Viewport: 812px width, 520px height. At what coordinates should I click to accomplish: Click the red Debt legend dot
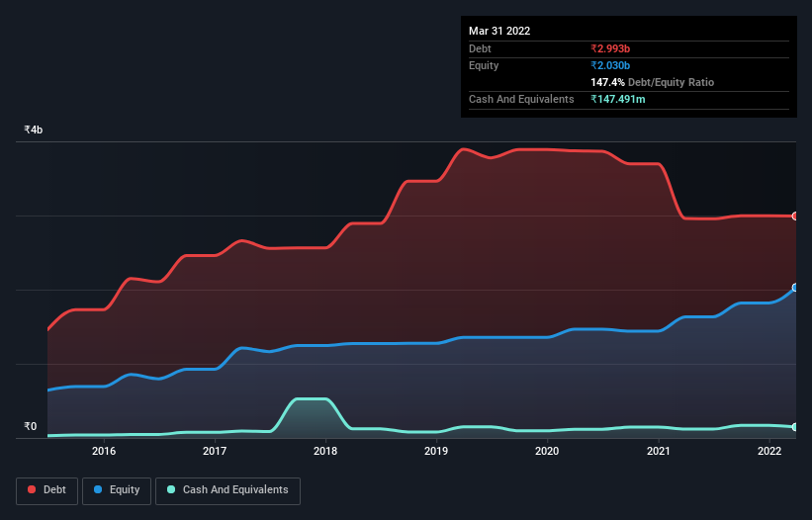(32, 489)
